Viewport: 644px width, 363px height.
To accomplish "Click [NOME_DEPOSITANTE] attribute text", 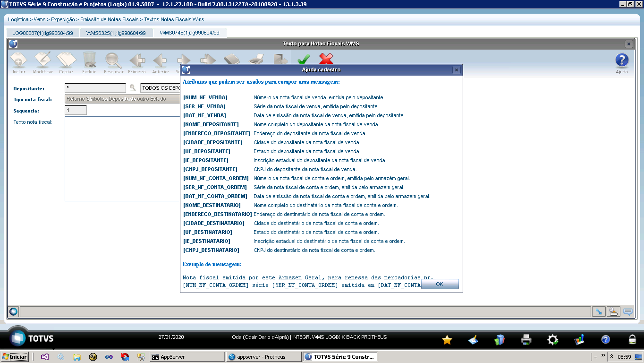I will [211, 124].
